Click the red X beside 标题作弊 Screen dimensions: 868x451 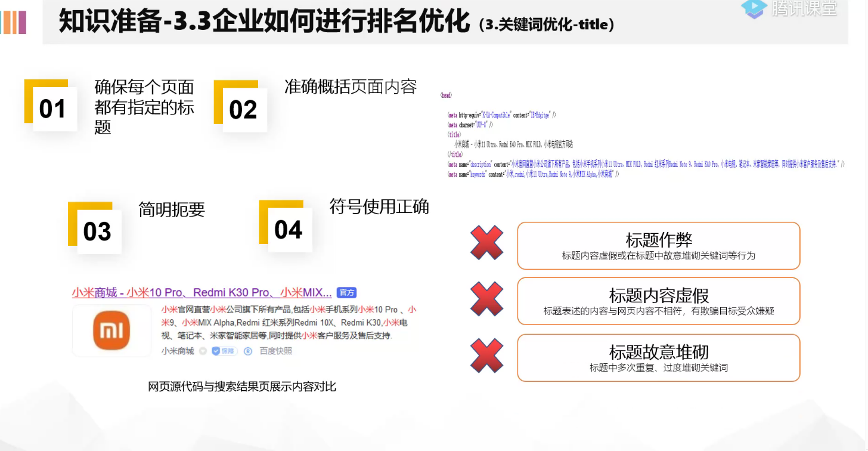click(487, 243)
